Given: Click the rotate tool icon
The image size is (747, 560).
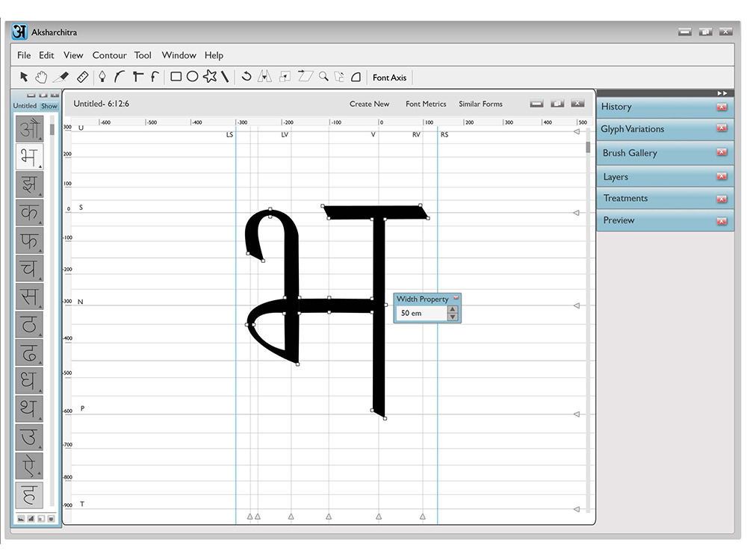Looking at the screenshot, I should 246,76.
